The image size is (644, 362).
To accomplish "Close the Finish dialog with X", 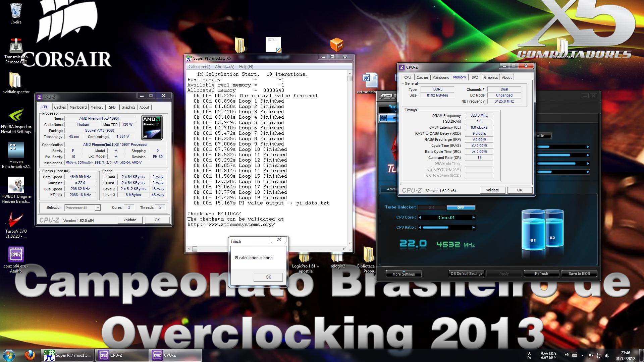I will (x=279, y=240).
